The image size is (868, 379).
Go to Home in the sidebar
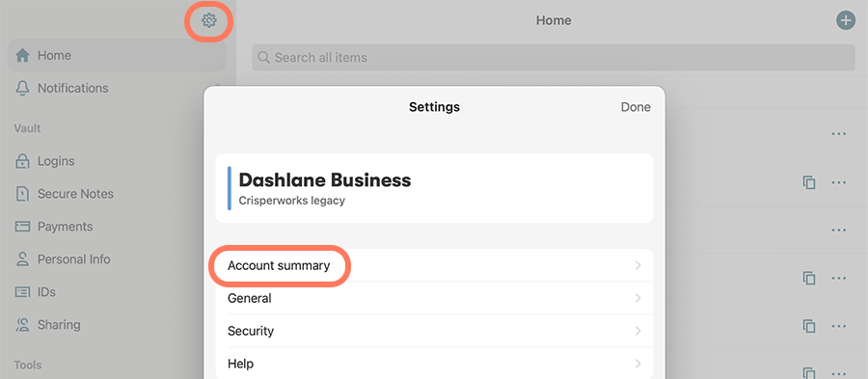(x=117, y=55)
